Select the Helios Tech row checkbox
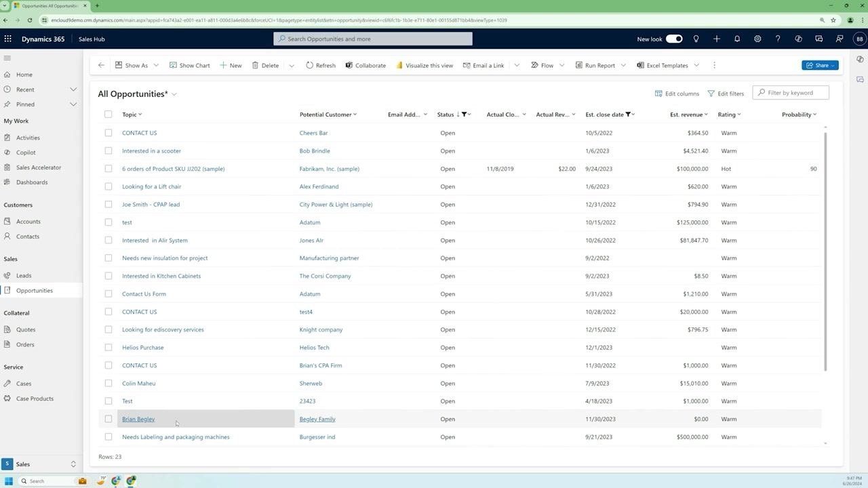Viewport: 868px width, 488px height. pyautogui.click(x=108, y=347)
